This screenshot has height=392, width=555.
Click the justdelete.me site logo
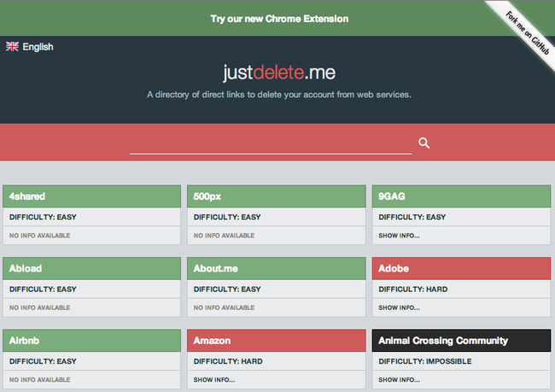tap(278, 73)
